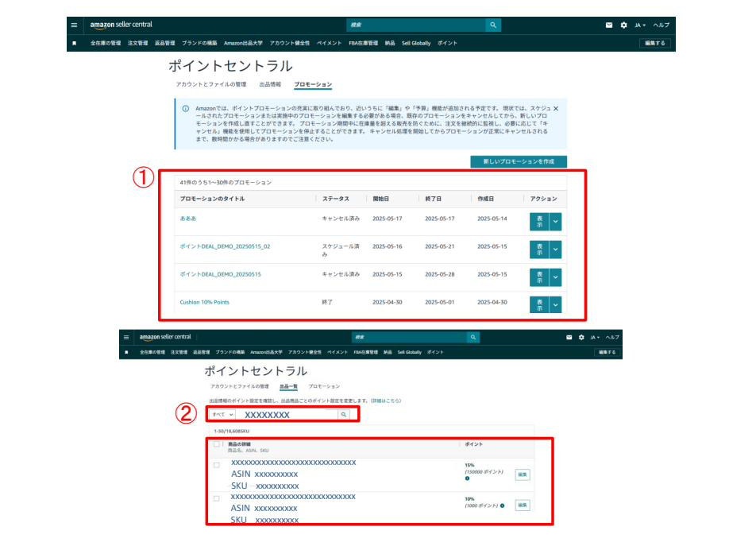Viewport: 756px width, 542px height.
Task: Tick checkbox of the 15% points product row
Action: pos(217,465)
